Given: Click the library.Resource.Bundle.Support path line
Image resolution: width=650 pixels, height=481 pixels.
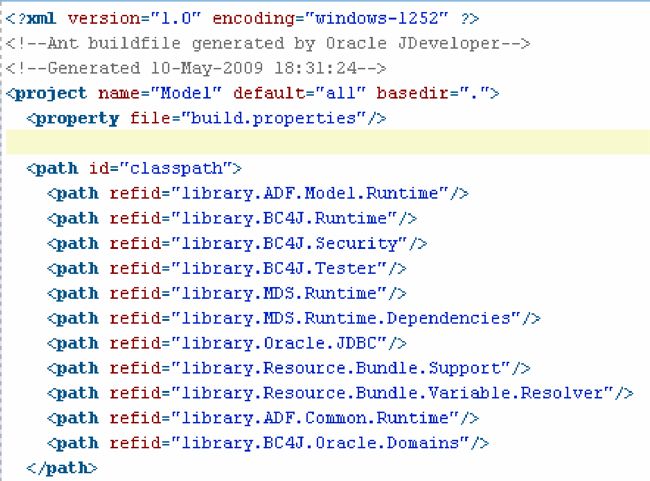Looking at the screenshot, I should (x=289, y=368).
